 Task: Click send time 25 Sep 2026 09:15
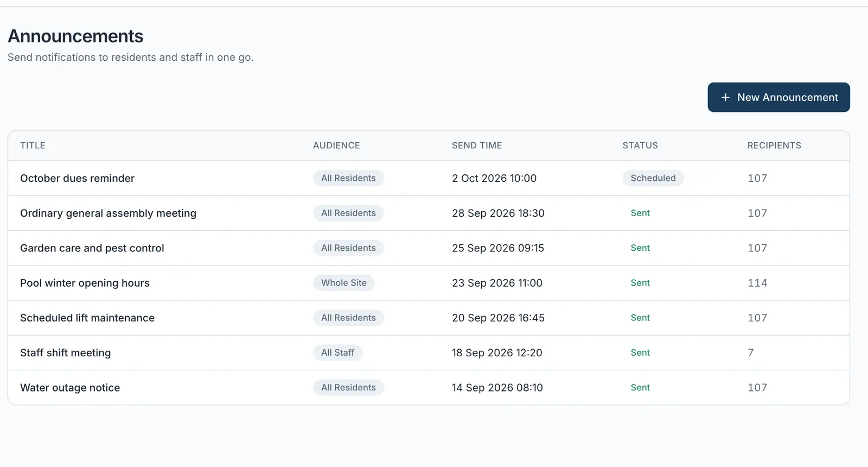pos(498,248)
